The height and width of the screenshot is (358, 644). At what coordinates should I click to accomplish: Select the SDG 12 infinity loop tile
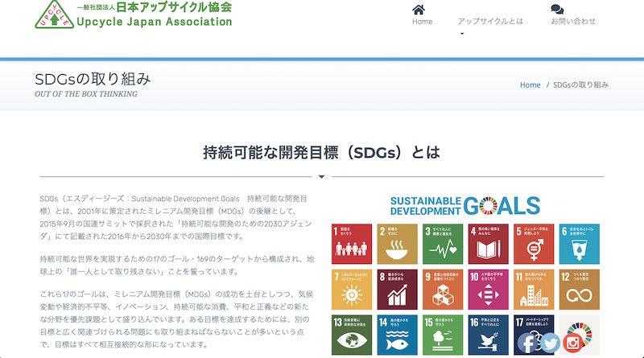point(580,289)
